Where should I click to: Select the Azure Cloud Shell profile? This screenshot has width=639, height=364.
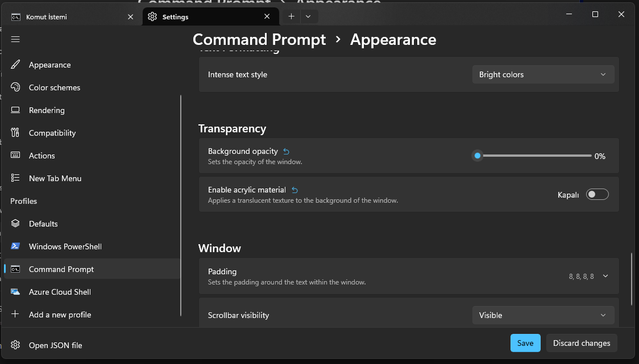click(92, 292)
